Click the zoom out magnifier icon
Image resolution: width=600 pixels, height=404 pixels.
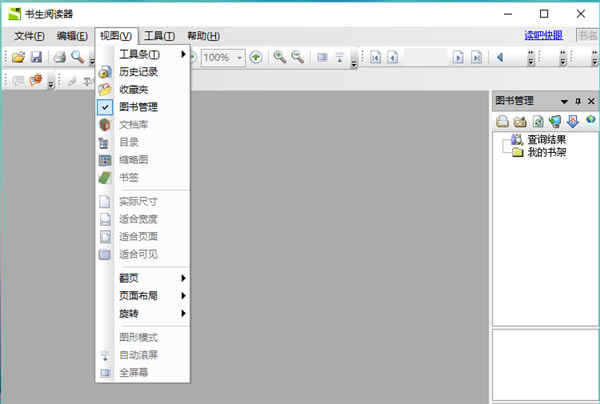[297, 57]
